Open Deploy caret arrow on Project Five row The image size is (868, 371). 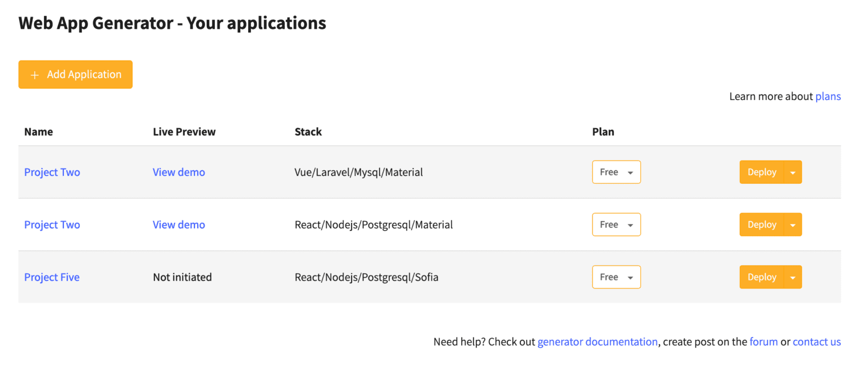(793, 278)
